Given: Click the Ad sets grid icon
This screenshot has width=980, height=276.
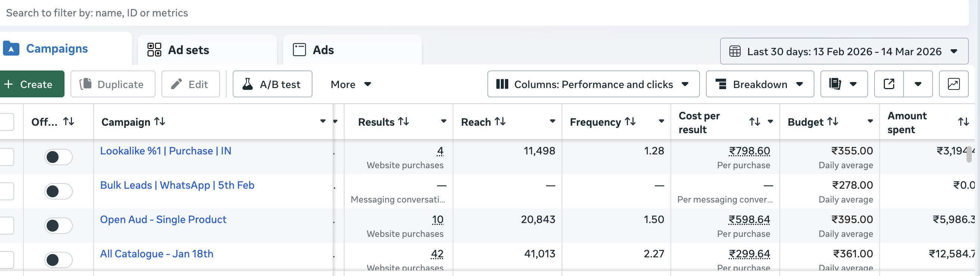Looking at the screenshot, I should pyautogui.click(x=154, y=50).
